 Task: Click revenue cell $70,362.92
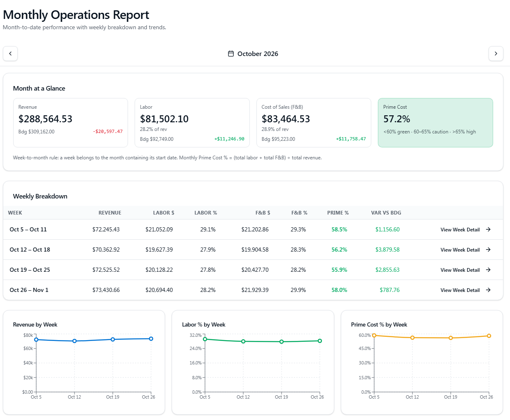(x=106, y=250)
